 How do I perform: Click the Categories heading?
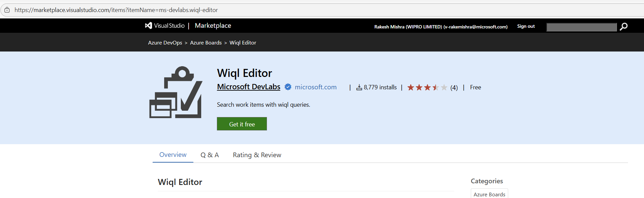click(x=487, y=181)
